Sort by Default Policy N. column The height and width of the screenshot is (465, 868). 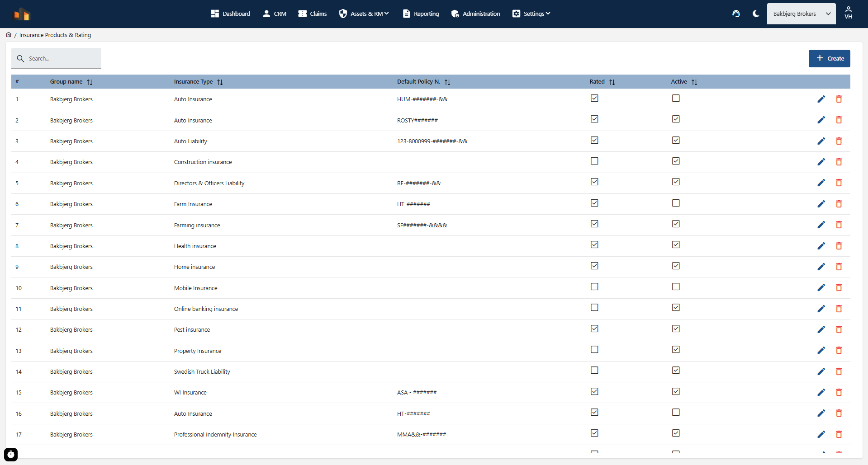click(x=447, y=82)
